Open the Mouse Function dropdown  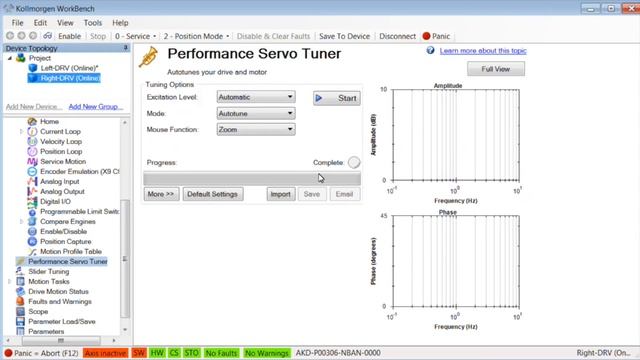(x=256, y=129)
